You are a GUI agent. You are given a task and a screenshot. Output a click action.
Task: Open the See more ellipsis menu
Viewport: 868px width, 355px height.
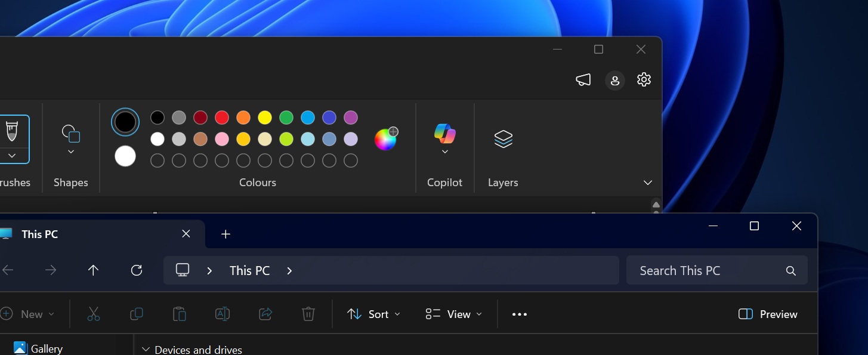520,314
